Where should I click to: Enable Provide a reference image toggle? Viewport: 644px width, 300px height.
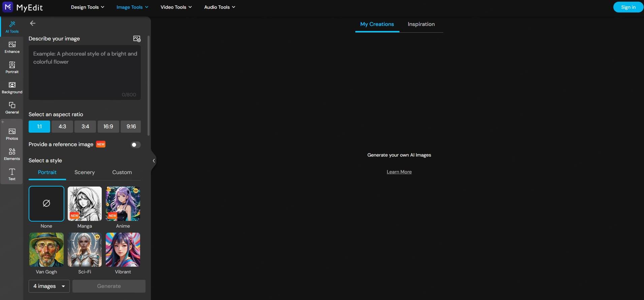(x=135, y=145)
